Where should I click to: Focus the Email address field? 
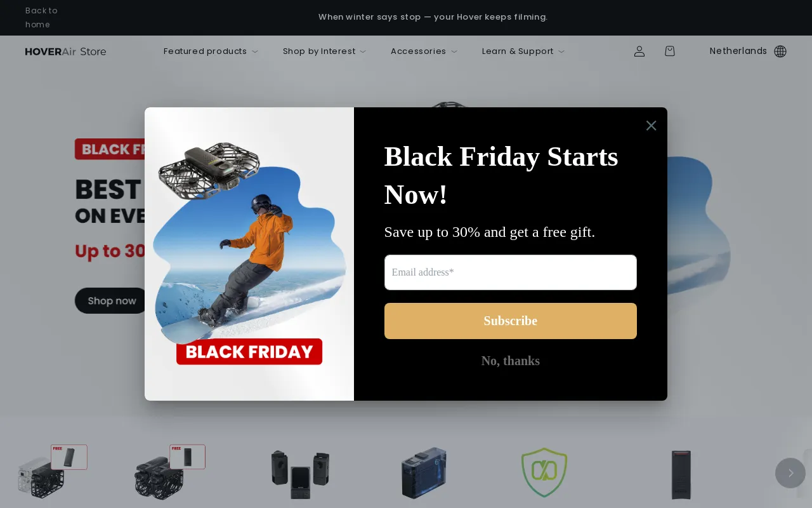pos(511,272)
